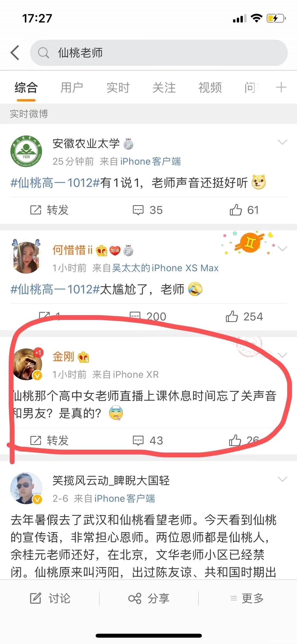
Task: Expand the options chevron on 安徽农业大学 post
Action: tap(282, 142)
